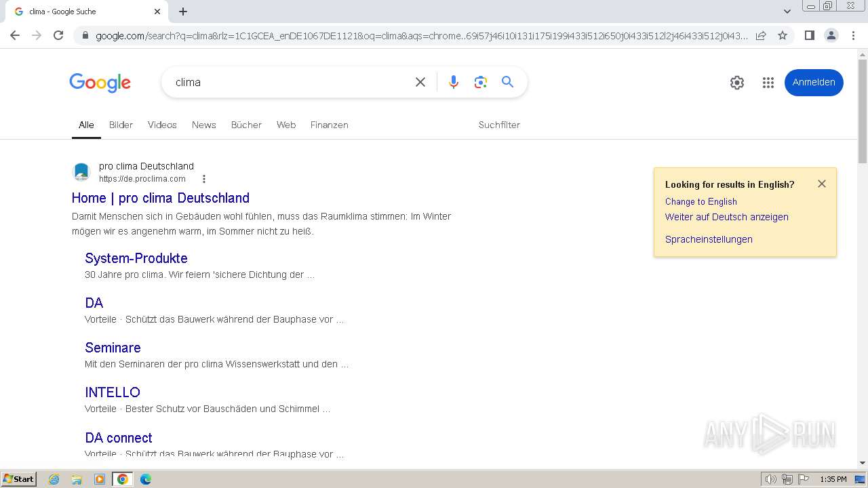868x488 pixels.
Task: Open the DA sitelink
Action: click(94, 303)
